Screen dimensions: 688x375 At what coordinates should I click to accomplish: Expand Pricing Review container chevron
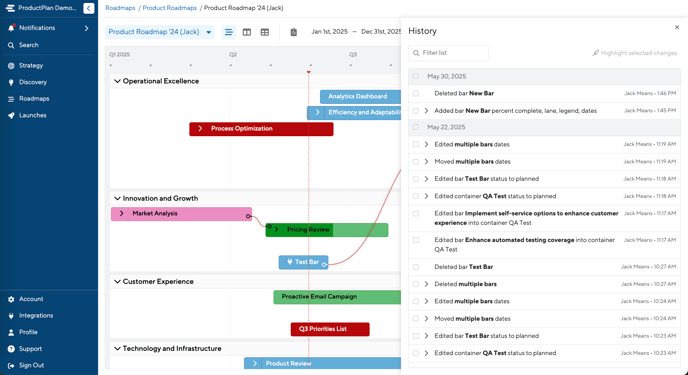pos(276,229)
